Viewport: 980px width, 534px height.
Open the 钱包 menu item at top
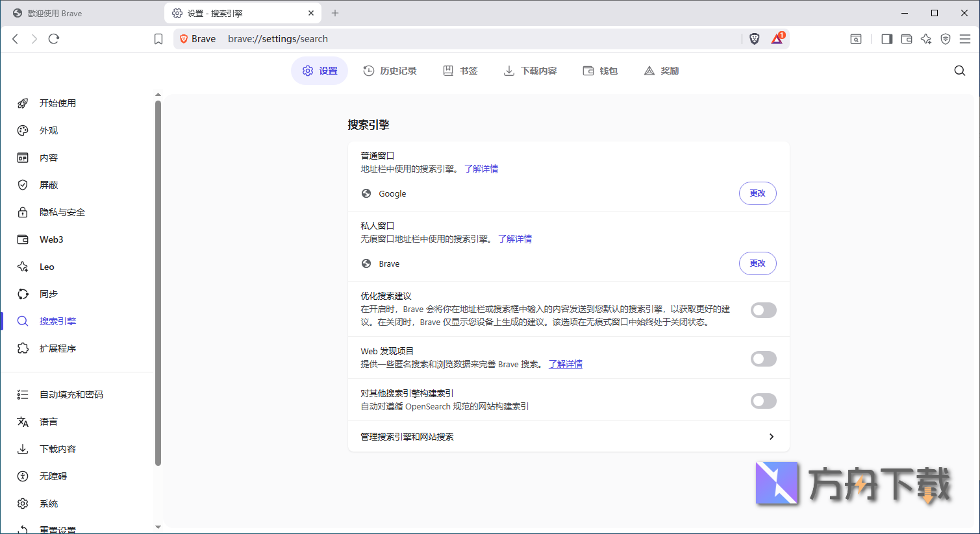tap(600, 71)
